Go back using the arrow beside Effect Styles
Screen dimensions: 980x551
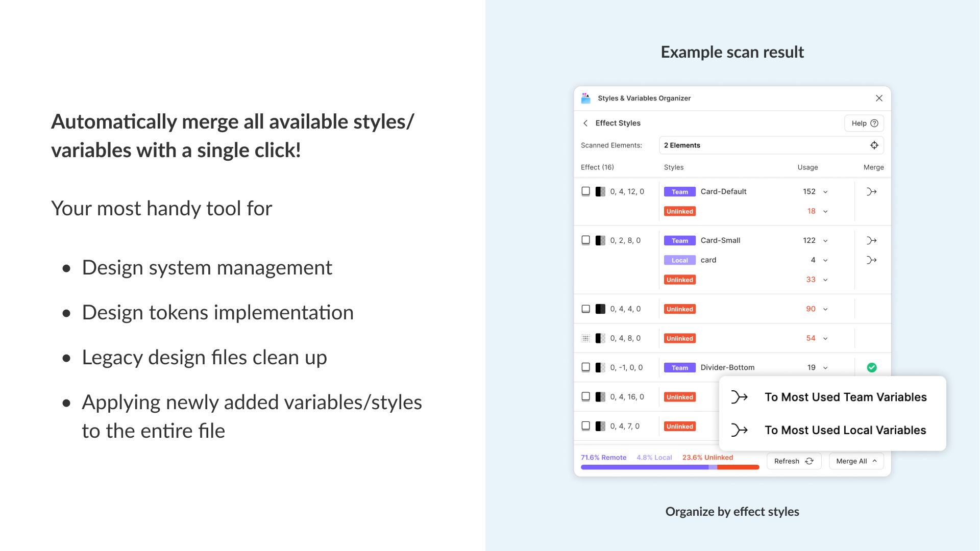click(x=585, y=123)
